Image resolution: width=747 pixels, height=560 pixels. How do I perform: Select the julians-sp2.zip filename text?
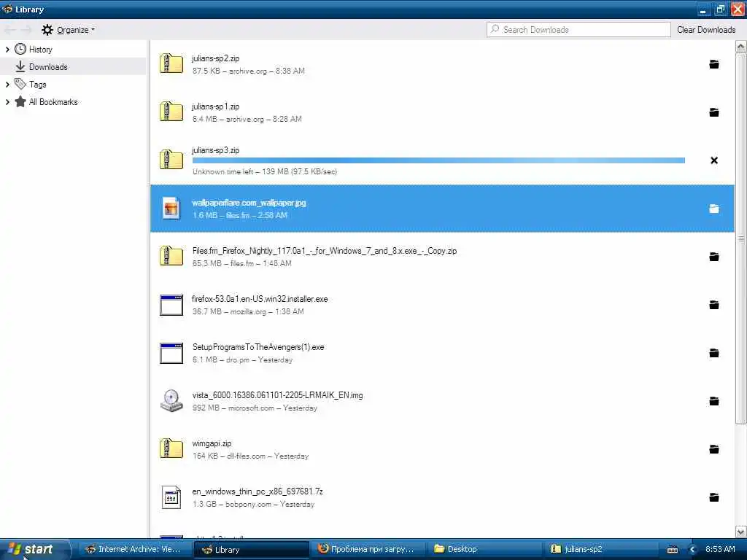215,58
